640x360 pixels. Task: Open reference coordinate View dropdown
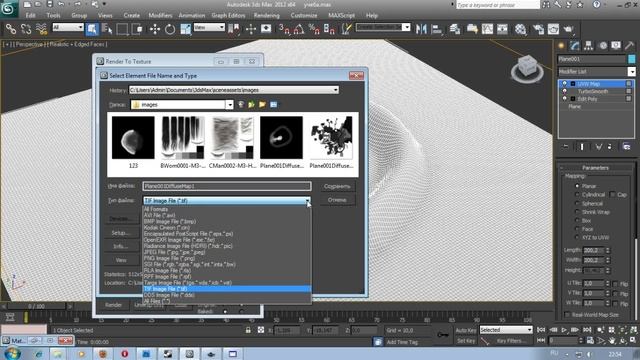[x=222, y=27]
